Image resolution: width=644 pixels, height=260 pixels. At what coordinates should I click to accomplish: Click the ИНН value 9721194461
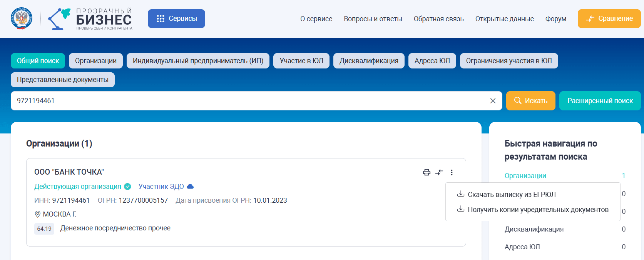(71, 200)
